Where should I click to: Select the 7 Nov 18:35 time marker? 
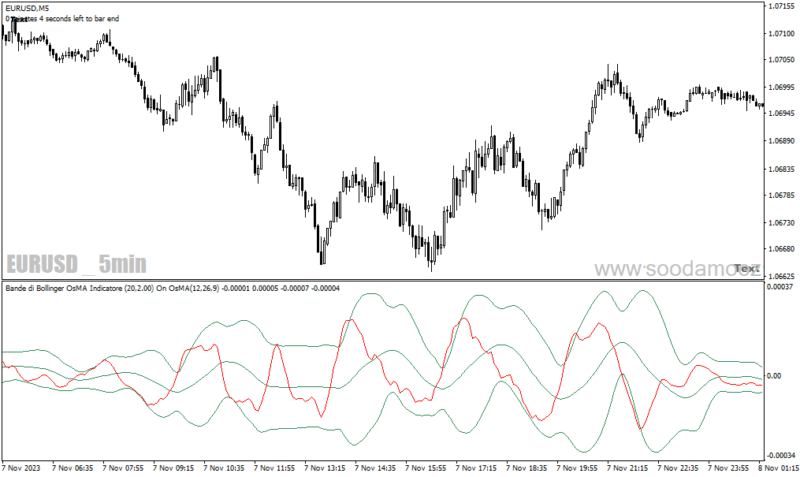click(x=527, y=468)
